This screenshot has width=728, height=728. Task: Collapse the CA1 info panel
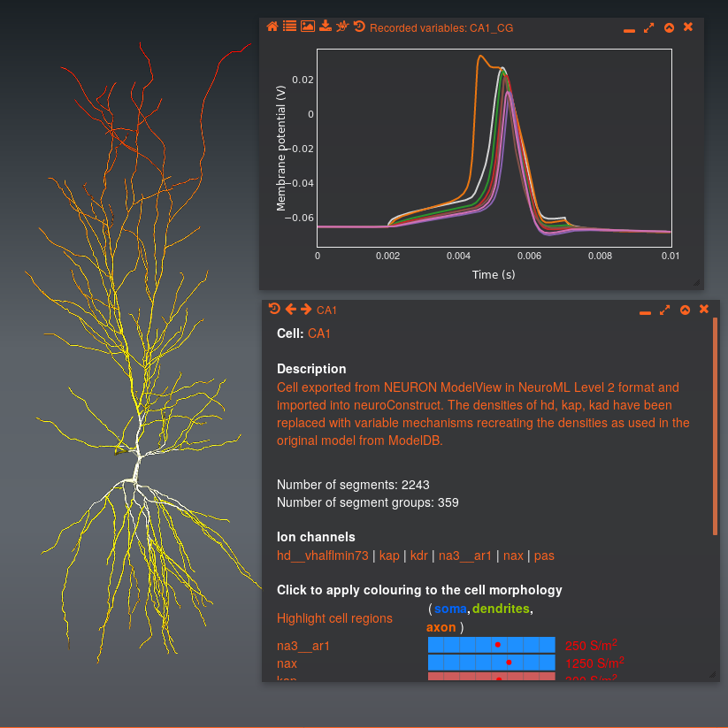[685, 310]
